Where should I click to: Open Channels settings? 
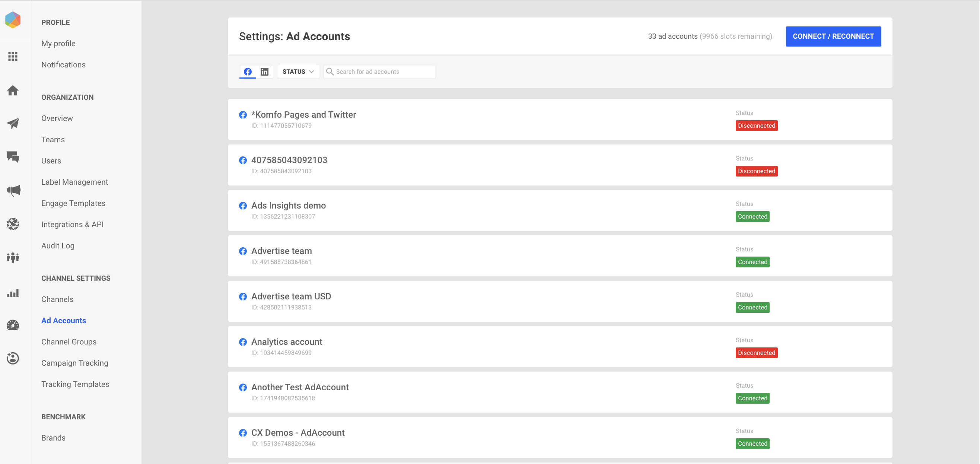[57, 299]
